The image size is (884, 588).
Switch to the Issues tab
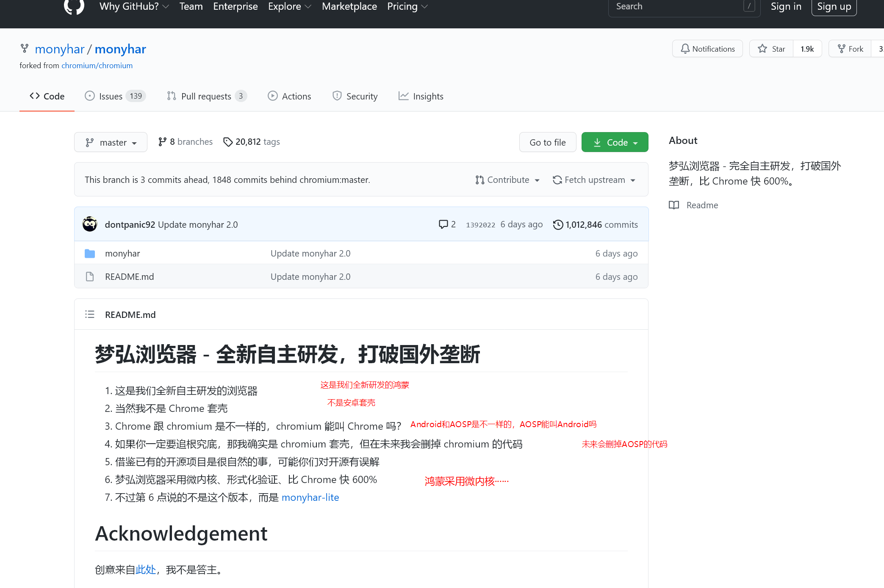[x=111, y=96]
